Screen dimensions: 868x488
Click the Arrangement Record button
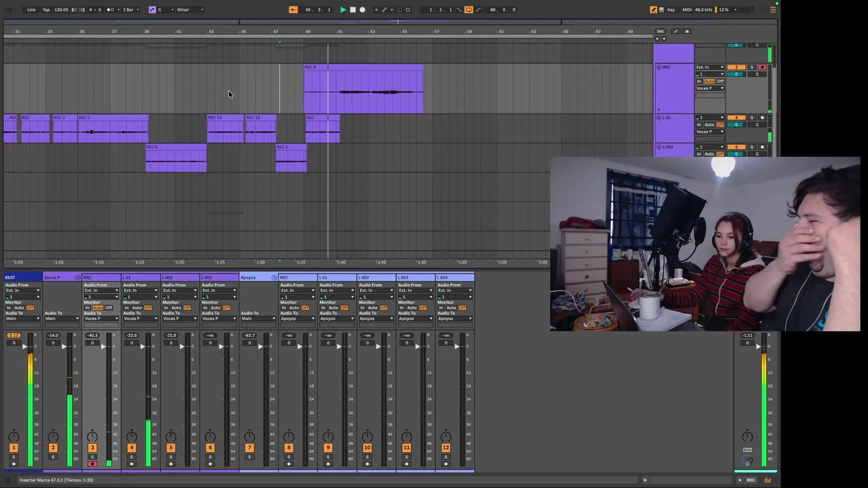(x=362, y=9)
